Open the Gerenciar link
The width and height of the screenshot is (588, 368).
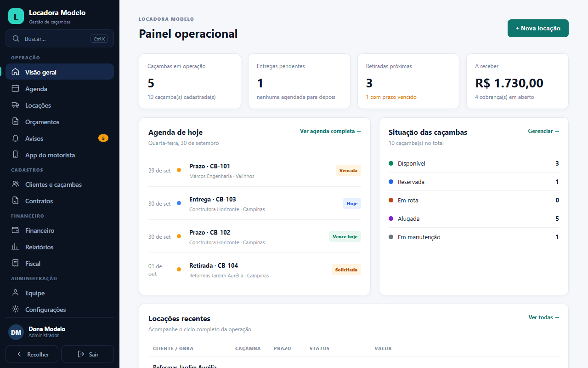[544, 131]
